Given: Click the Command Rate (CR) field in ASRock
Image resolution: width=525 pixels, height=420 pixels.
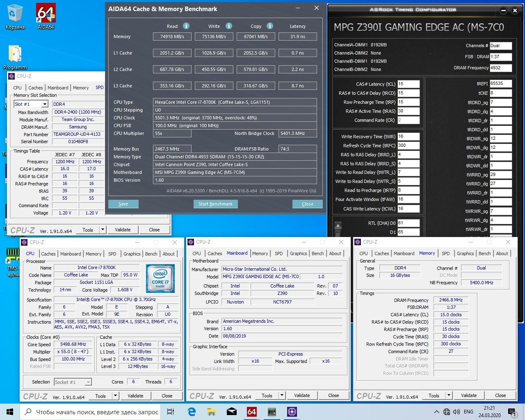Looking at the screenshot, I should 408,120.
